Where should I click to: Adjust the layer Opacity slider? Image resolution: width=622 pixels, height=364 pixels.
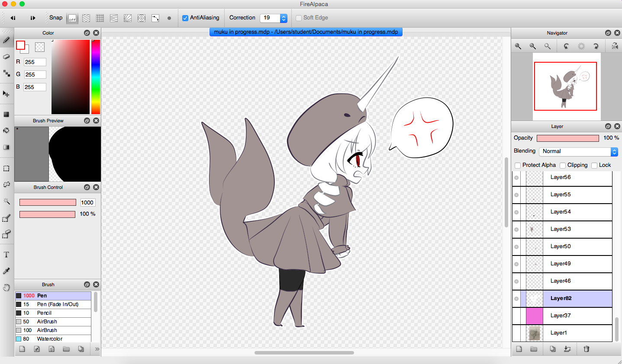pos(568,138)
